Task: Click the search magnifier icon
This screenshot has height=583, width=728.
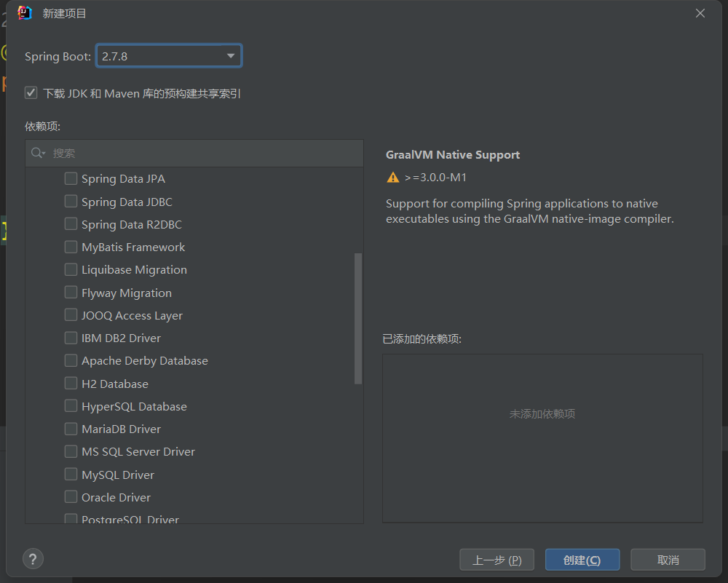Action: point(36,153)
